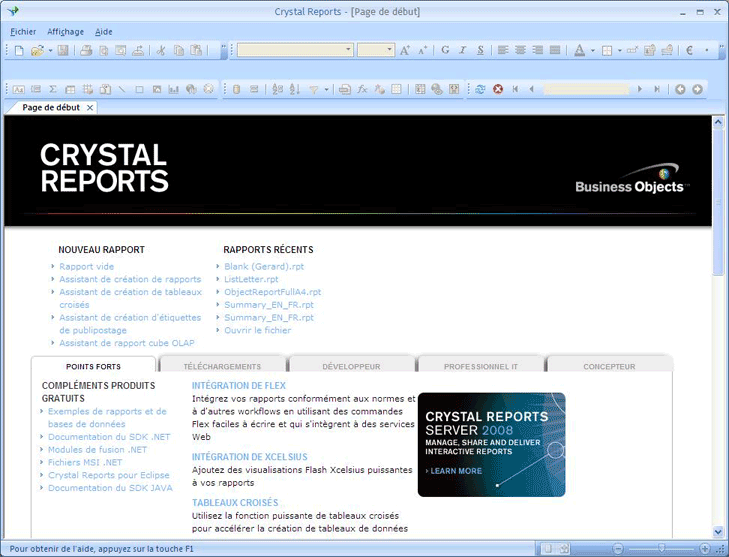Click the Insert box rectangle icon

139,89
